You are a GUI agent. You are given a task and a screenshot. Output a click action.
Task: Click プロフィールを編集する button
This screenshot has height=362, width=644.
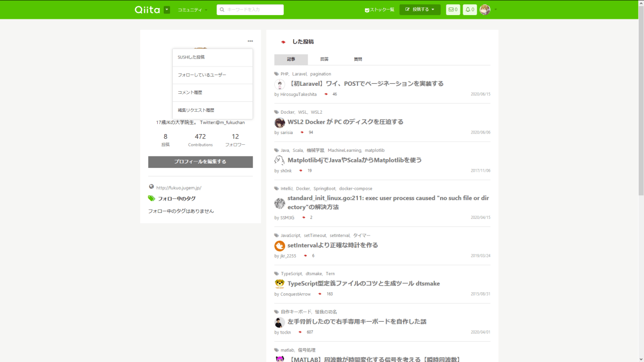[x=200, y=161]
